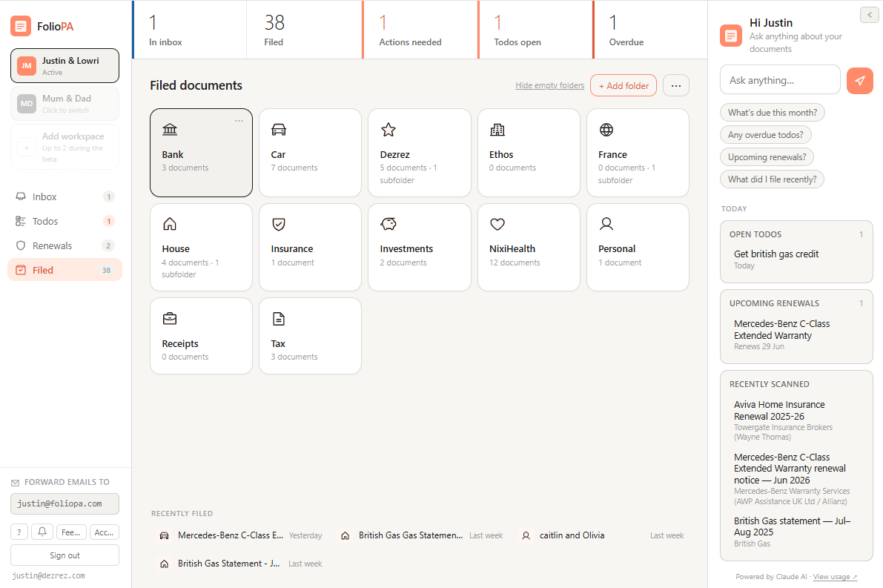Click the help question mark button

point(19,532)
